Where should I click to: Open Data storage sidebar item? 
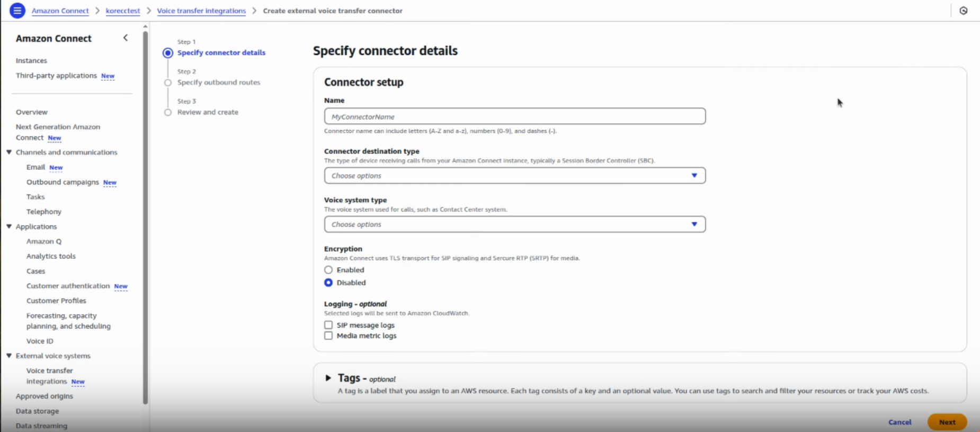coord(37,411)
